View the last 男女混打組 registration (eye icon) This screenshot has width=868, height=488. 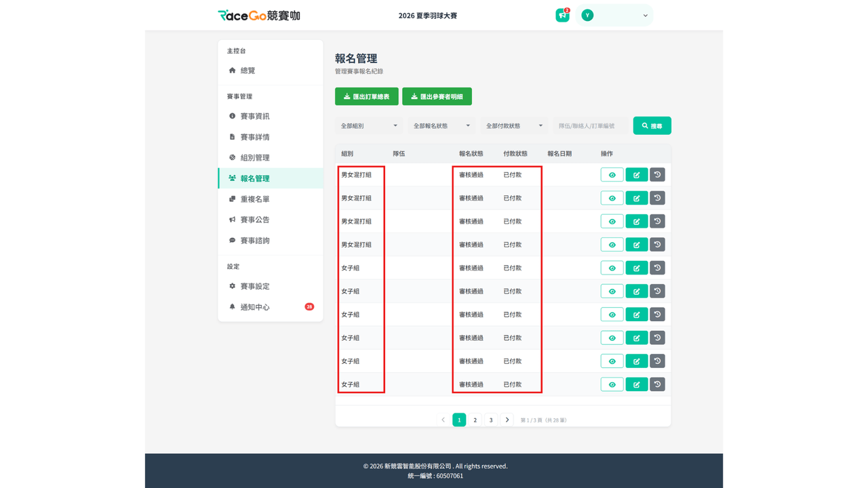point(612,245)
